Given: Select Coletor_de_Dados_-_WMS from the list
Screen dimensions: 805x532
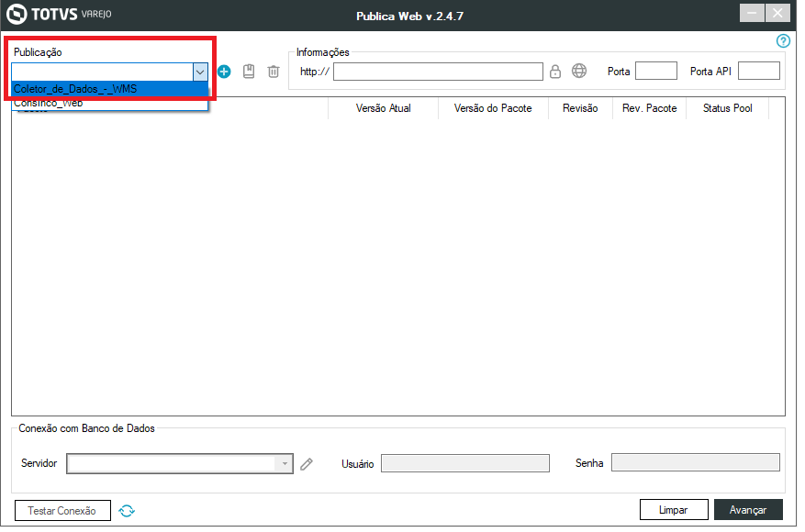Looking at the screenshot, I should pyautogui.click(x=110, y=89).
